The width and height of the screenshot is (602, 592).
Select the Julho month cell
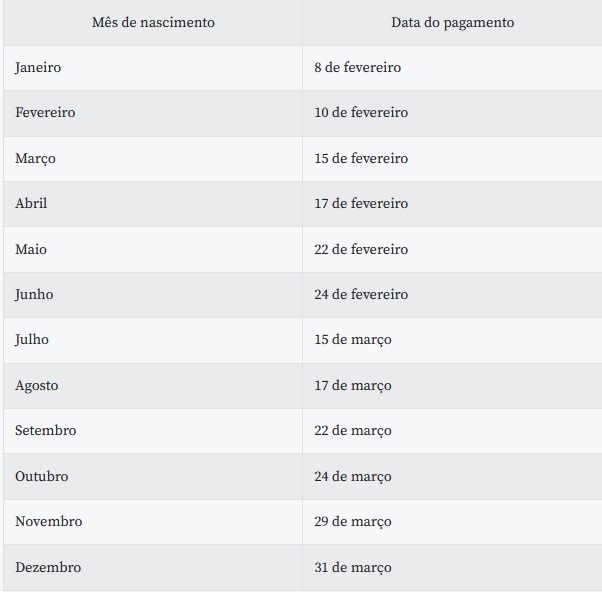(32, 339)
